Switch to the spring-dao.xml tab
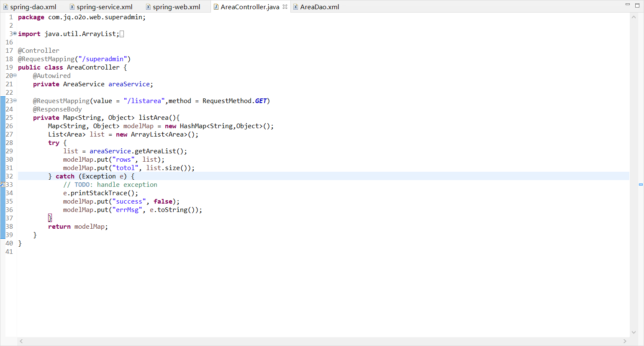The width and height of the screenshot is (644, 346). coord(30,7)
